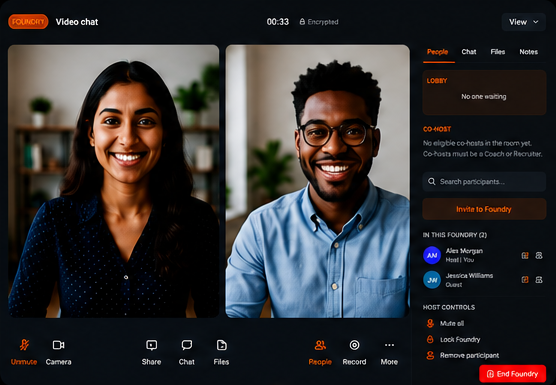Viewport: 556px width, 385px height.
Task: Click the HOST CONTROLS heading
Action: pyautogui.click(x=449, y=307)
